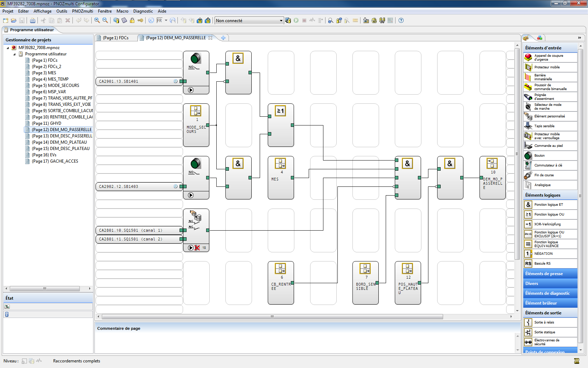Open (Page 16) EVs in project tree
Image resolution: width=588 pixels, height=368 pixels.
[44, 155]
